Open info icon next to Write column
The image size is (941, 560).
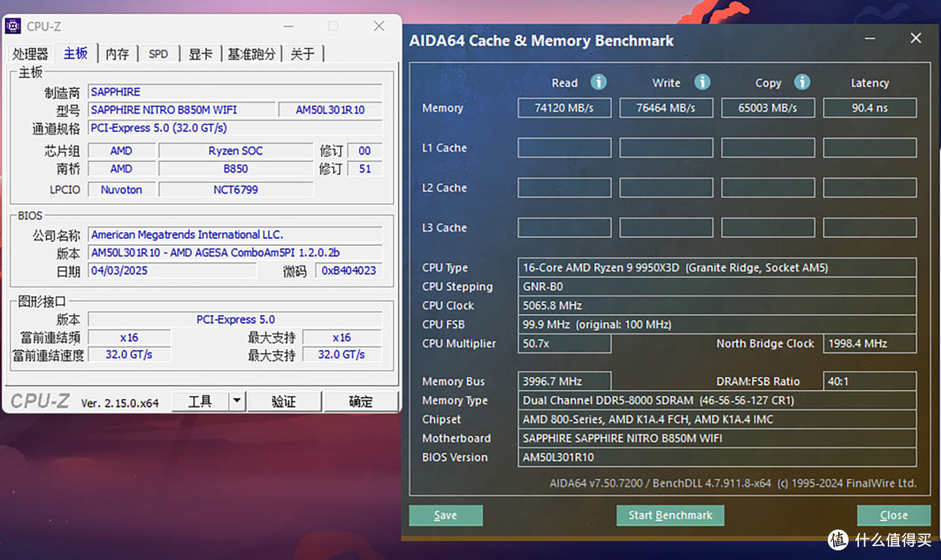tap(702, 82)
